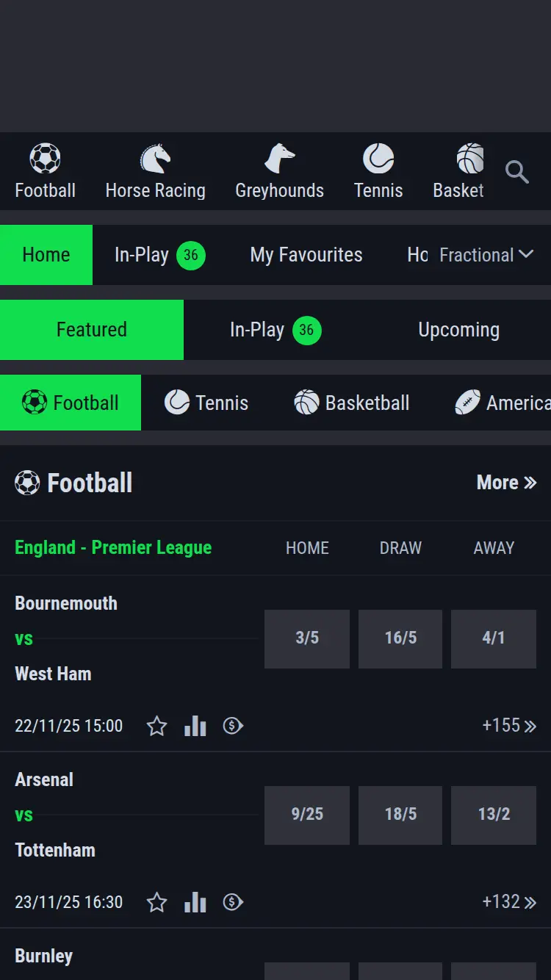This screenshot has width=551, height=980.
Task: Open cash-out info for Bournemouth match
Action: click(233, 725)
